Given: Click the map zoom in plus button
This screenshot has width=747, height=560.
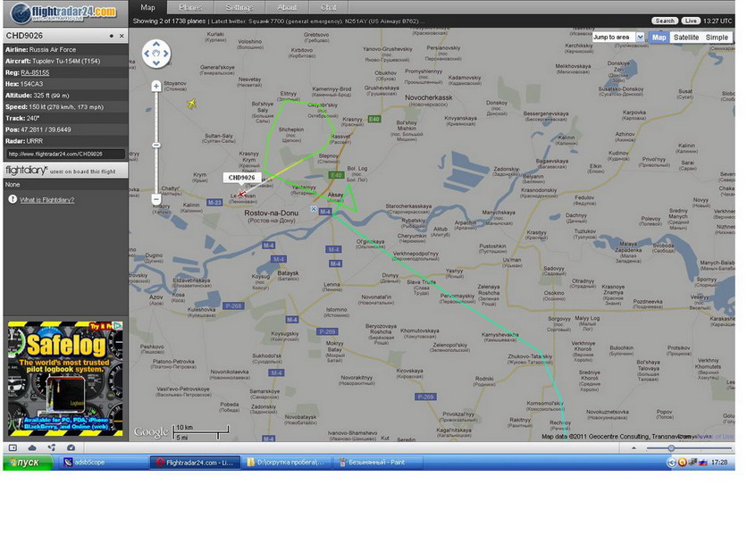Looking at the screenshot, I should pos(156,87).
